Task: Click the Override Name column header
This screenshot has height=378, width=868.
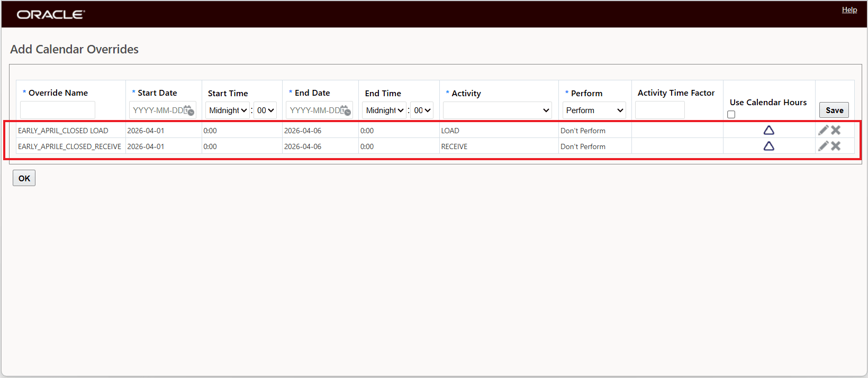Action: [58, 93]
